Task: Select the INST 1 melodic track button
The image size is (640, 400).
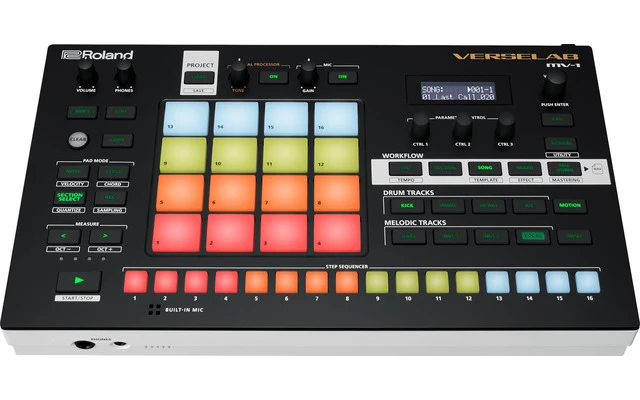Action: (x=450, y=236)
